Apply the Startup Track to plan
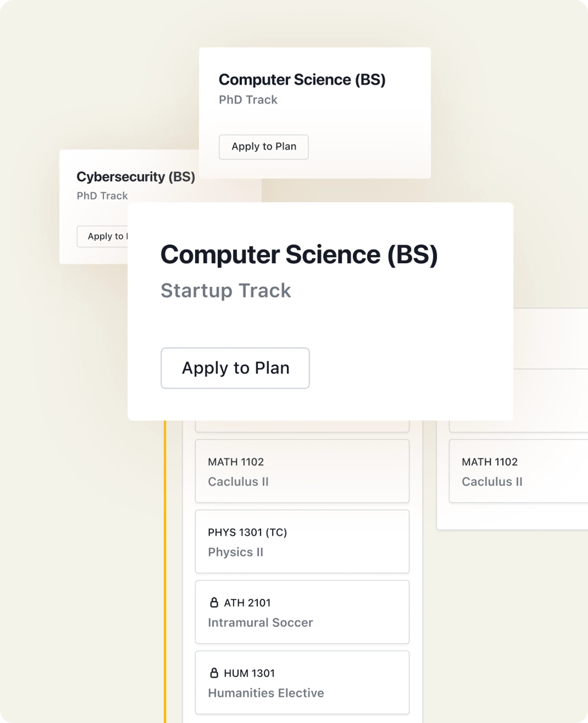 (x=235, y=368)
